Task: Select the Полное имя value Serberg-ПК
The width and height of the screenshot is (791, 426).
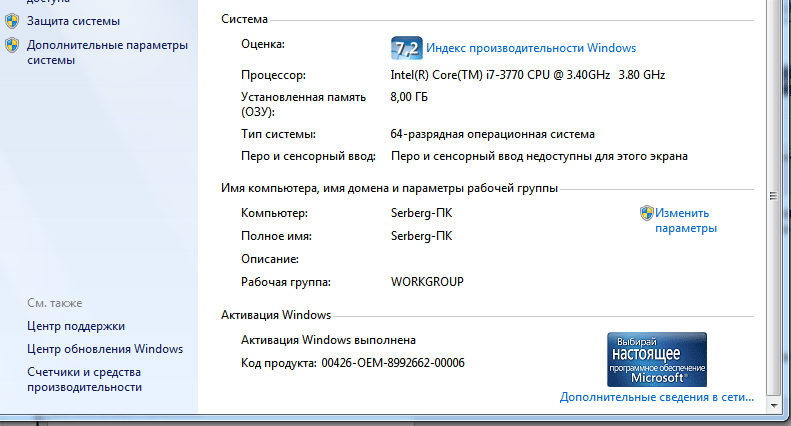Action: tap(422, 236)
